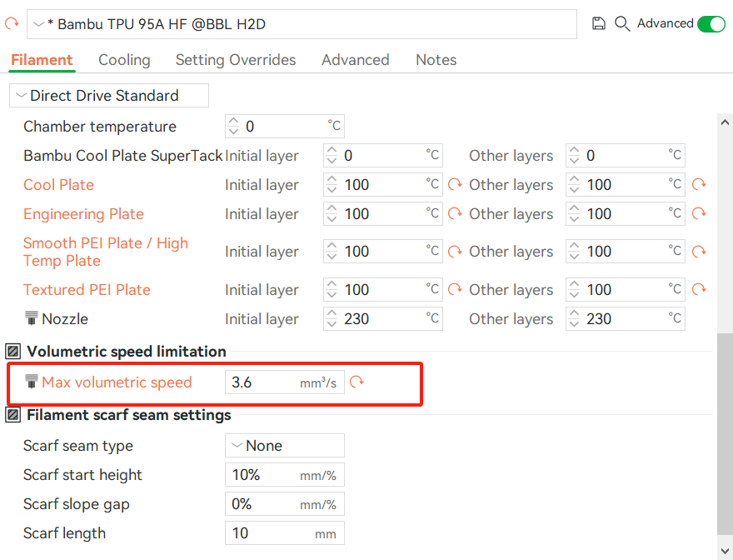The height and width of the screenshot is (560, 733).
Task: Click Nozzle initial layer temperature spinner
Action: [x=332, y=318]
